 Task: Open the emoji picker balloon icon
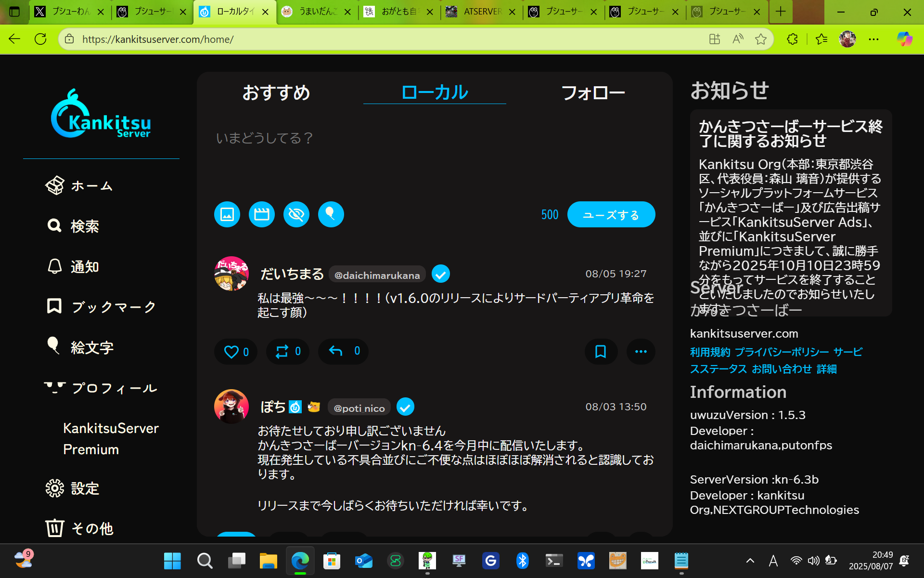click(331, 214)
